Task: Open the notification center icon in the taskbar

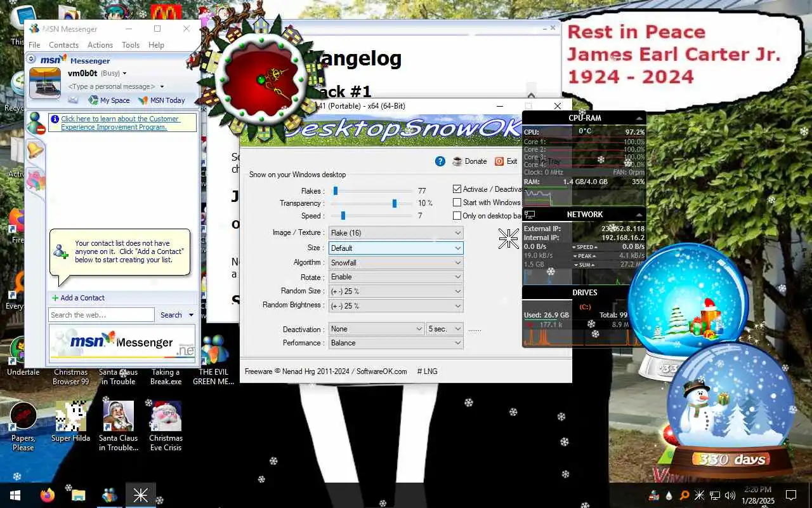Action: pos(791,495)
